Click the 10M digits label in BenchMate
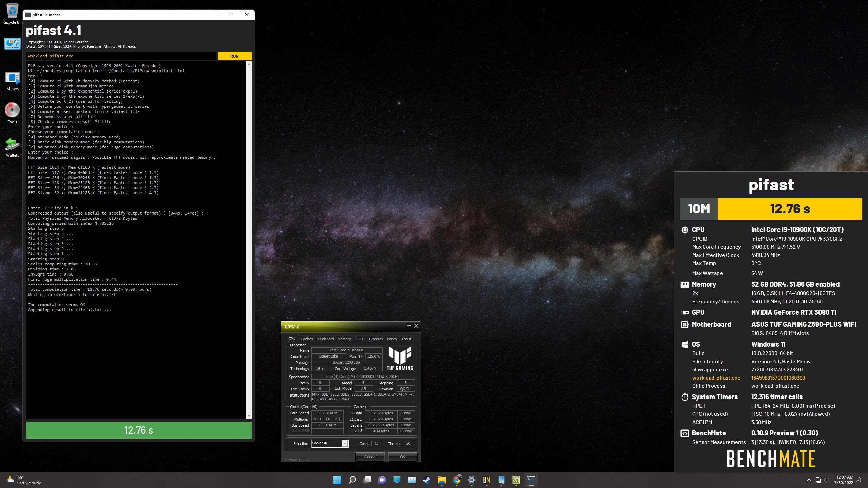 (699, 209)
